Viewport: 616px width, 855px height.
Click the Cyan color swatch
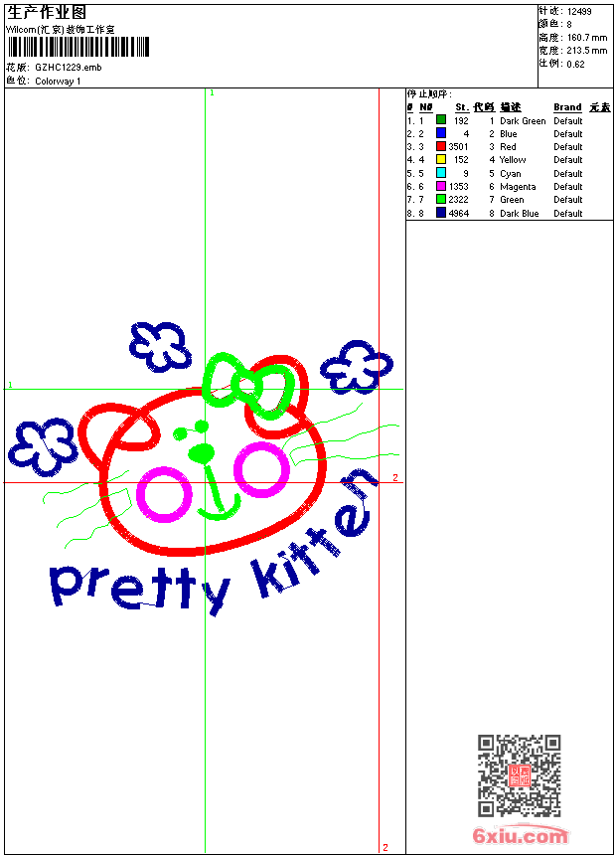441,172
